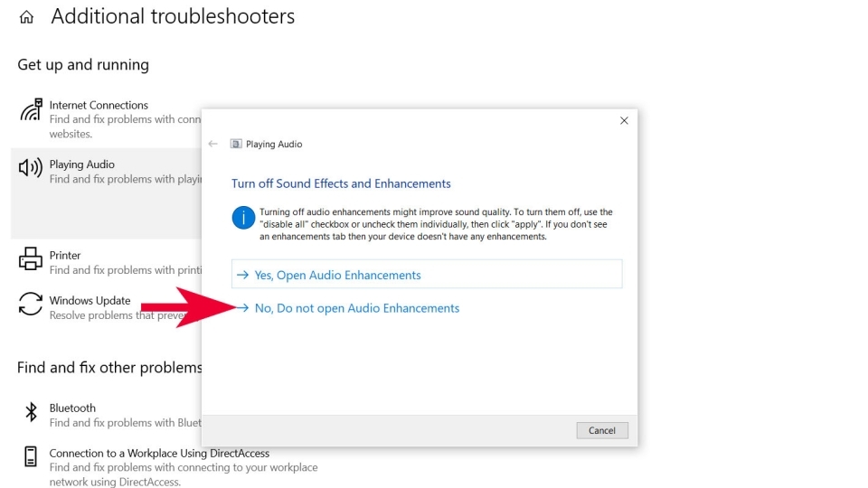Go back using the dialog back arrow
This screenshot has height=488, width=868.
tap(213, 144)
